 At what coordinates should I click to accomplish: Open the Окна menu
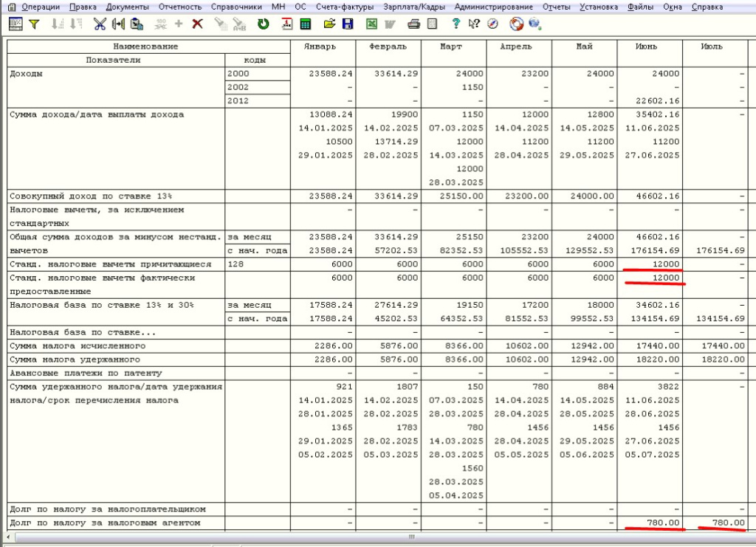[x=673, y=7]
